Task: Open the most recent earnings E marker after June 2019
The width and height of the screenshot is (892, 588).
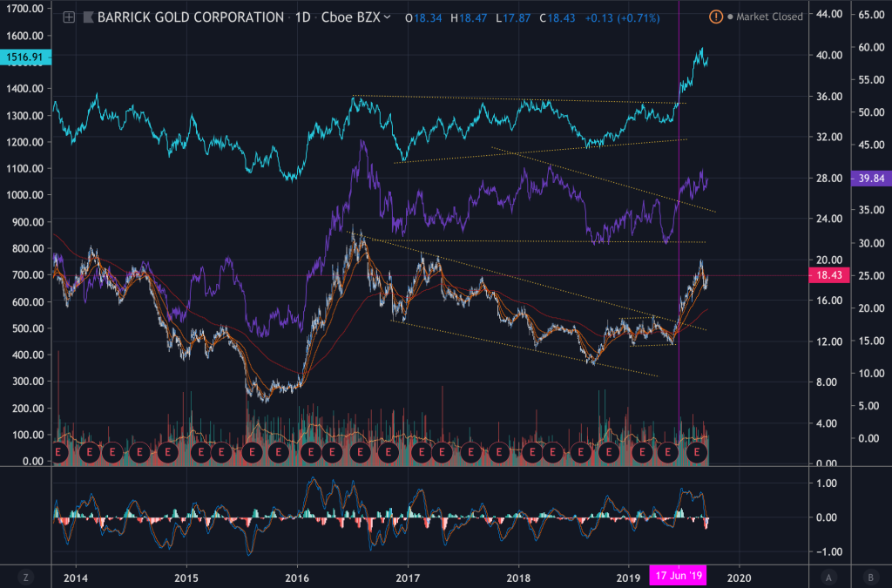Action: [697, 453]
